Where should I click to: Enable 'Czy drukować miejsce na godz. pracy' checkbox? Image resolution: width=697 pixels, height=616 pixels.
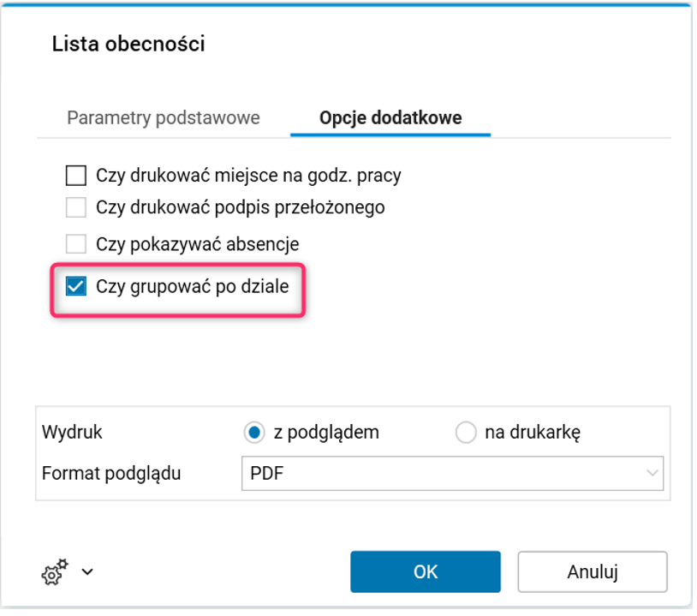77,176
